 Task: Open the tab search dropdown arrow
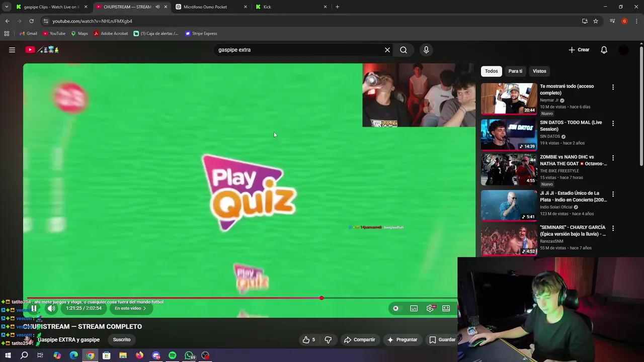click(x=7, y=7)
